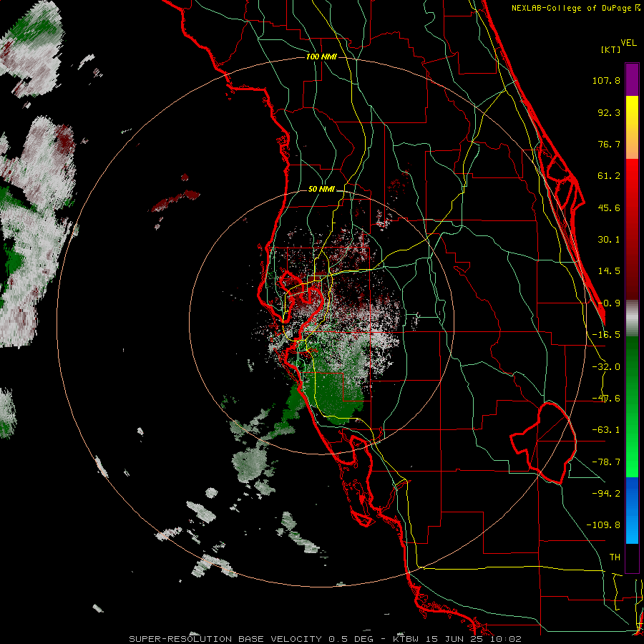The width and height of the screenshot is (644, 644).
Task: Click the purple segment of the color bar
Action: pyautogui.click(x=632, y=79)
